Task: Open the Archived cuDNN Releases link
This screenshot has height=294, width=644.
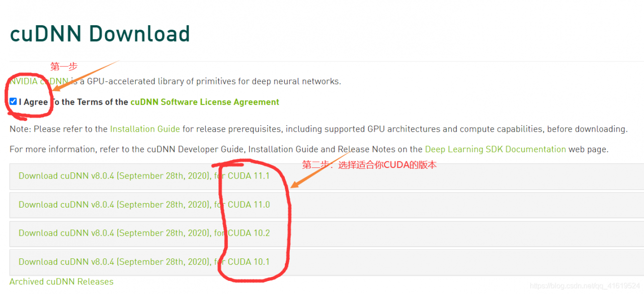Action: coord(61,281)
